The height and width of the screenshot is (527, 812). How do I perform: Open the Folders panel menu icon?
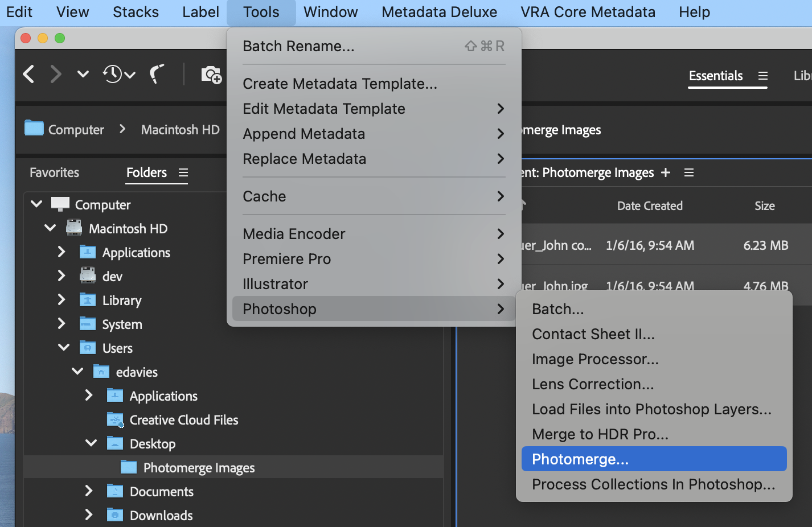[183, 172]
